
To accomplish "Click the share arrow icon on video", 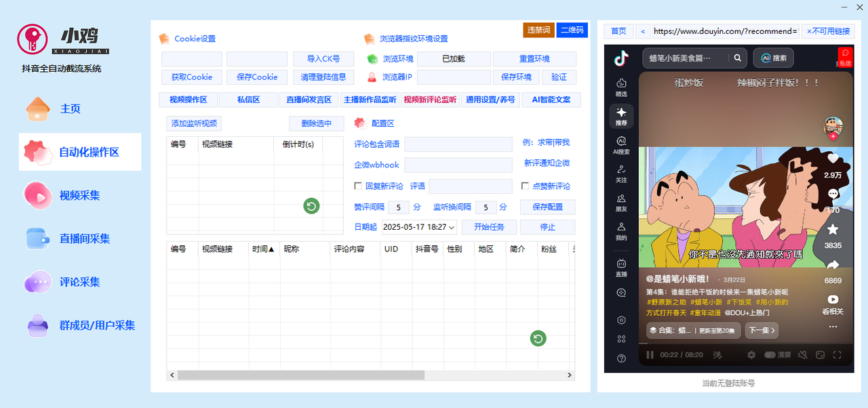I will [833, 265].
